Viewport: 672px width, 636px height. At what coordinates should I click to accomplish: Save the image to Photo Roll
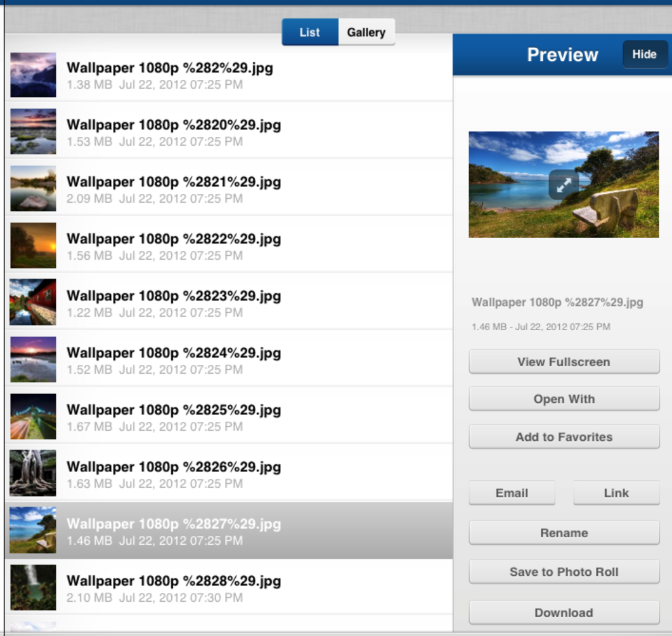[564, 572]
